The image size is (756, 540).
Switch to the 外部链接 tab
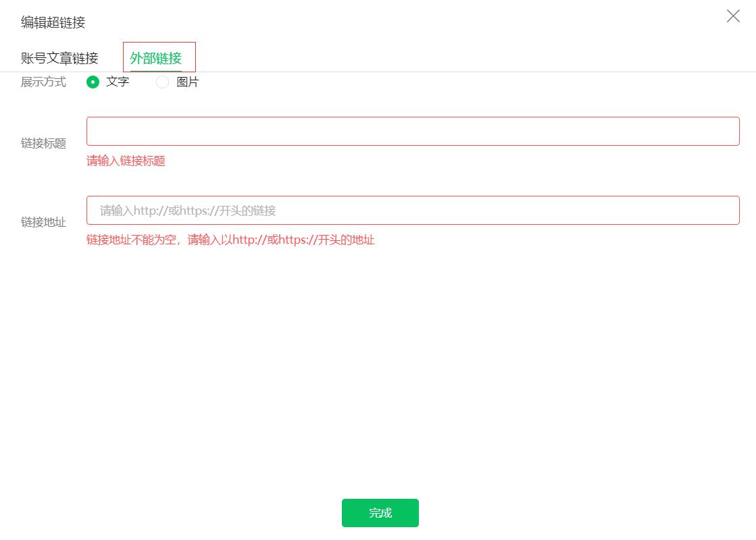156,58
